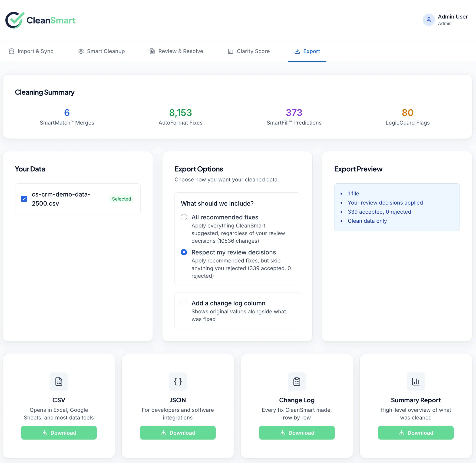
Task: Go to the Review & Resolve tab
Action: (x=177, y=51)
